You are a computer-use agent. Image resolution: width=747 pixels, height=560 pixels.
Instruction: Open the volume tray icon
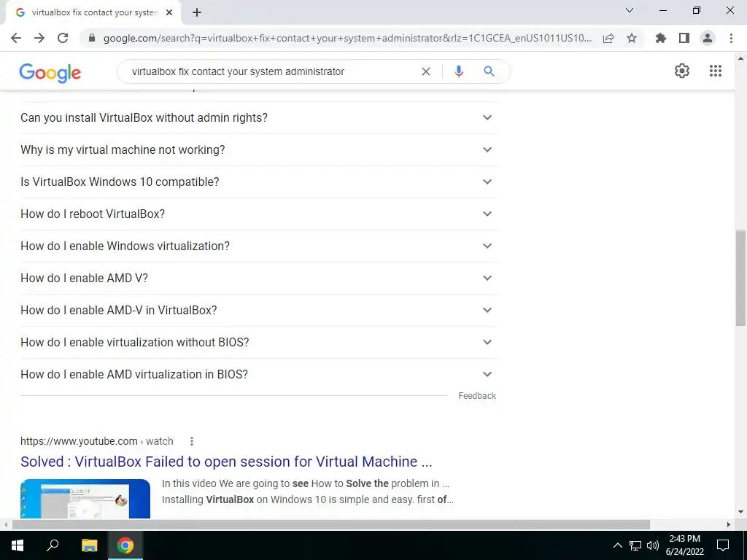pos(653,545)
